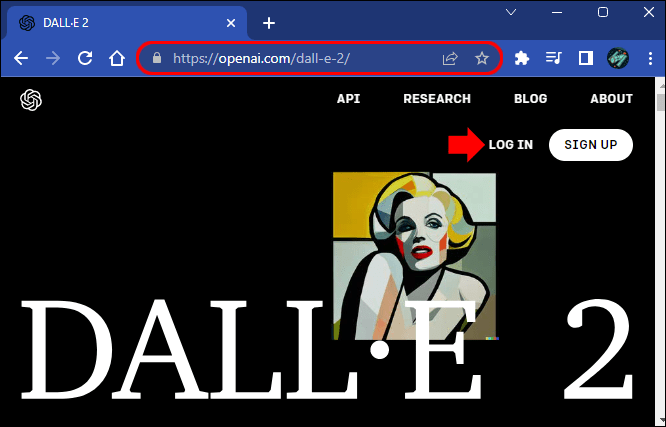Open the ABOUT menu item

click(x=611, y=99)
